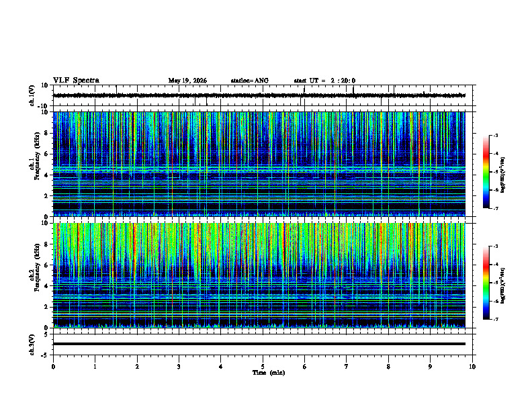The image size is (532, 411).
Task: Select the Time (min) axis title
Action: (269, 373)
